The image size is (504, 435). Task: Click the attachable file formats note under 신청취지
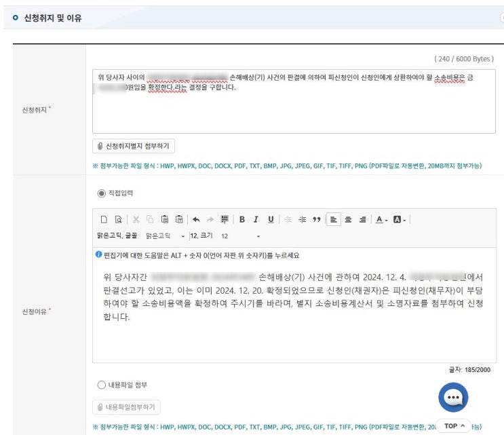(x=287, y=166)
